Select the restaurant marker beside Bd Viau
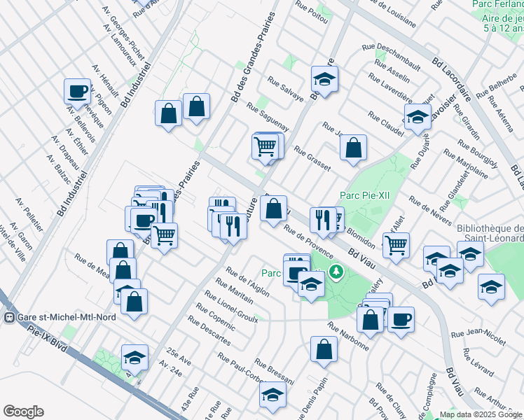524x420 pixels. click(x=323, y=220)
